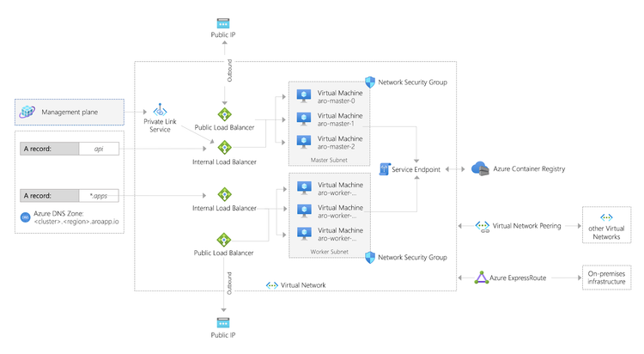Select the Private Link Service icon
Image resolution: width=644 pixels, height=354 pixels.
[x=160, y=110]
